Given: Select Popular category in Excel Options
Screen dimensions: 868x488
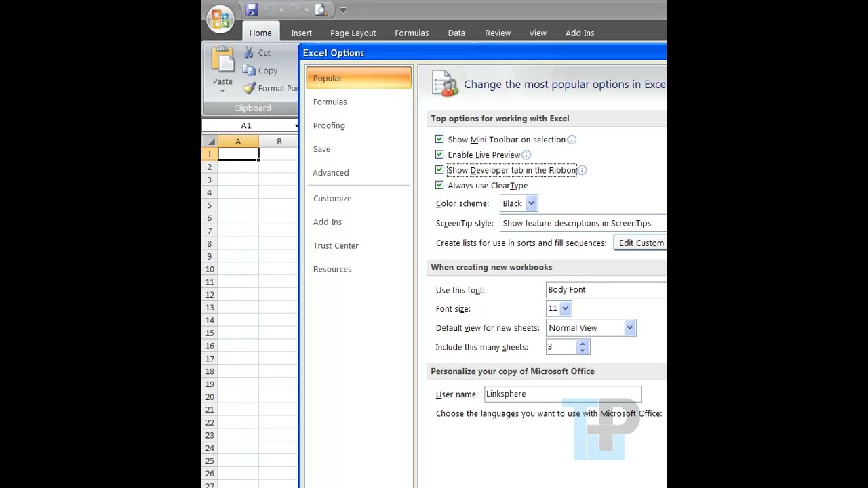Looking at the screenshot, I should click(x=359, y=78).
